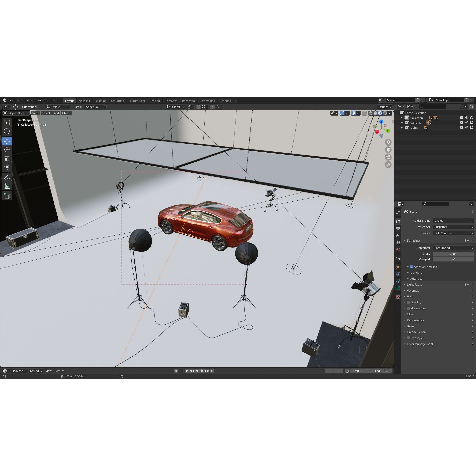Open the Render menu
Viewport: 476px width, 476px height.
point(30,100)
